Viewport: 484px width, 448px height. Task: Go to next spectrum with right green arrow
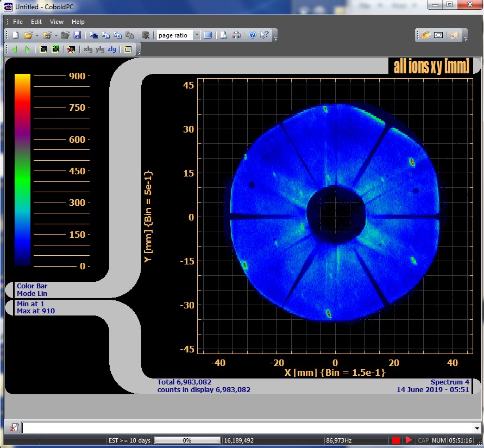(27, 49)
